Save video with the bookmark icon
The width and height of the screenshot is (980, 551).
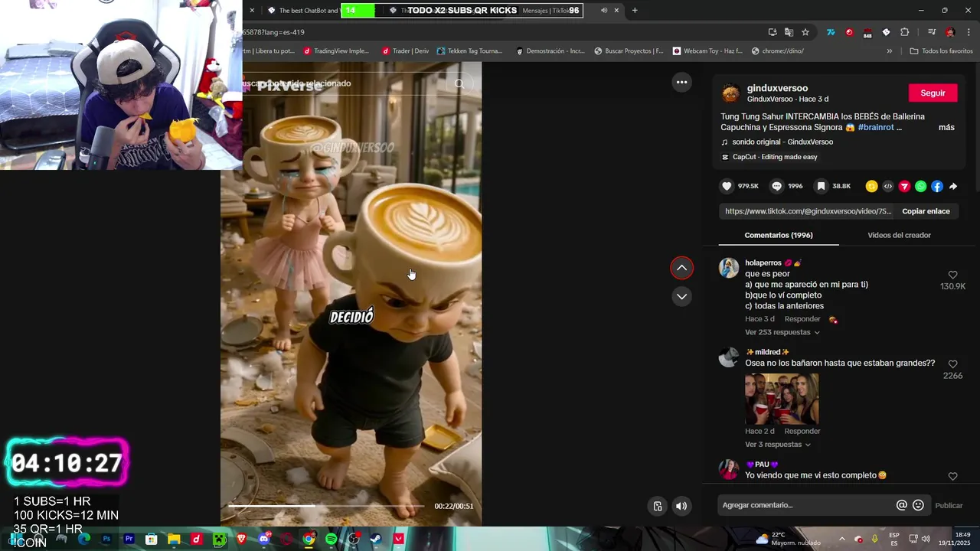821,186
